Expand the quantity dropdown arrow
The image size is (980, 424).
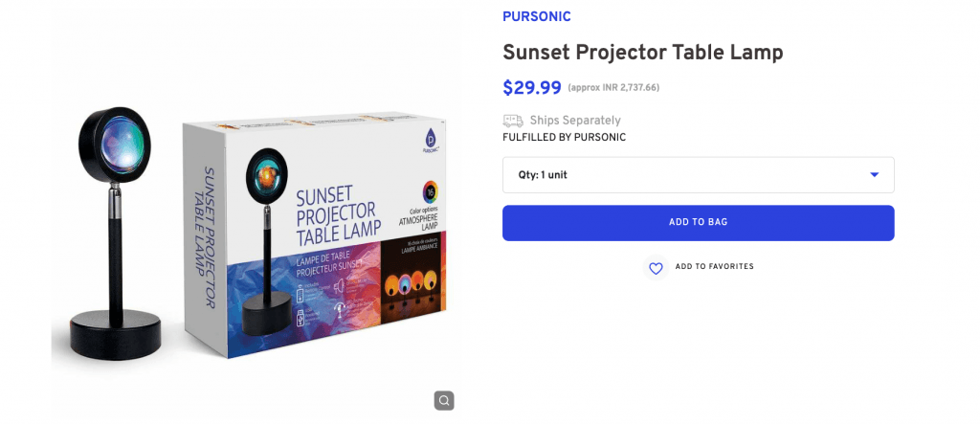click(x=874, y=175)
